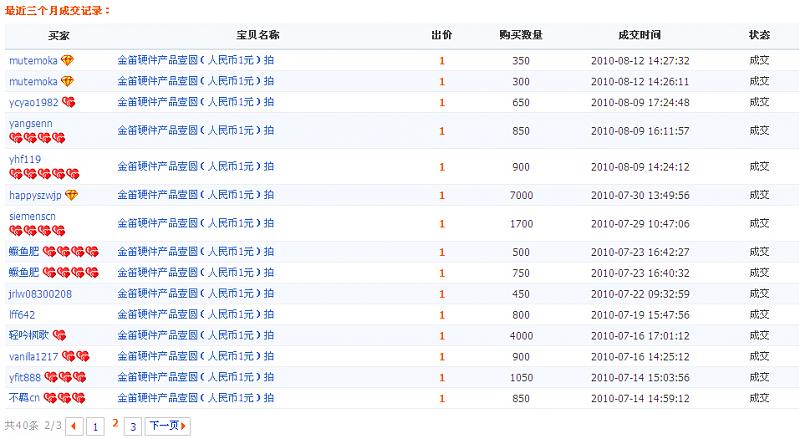Screen dimensions: 800x439
Task: Click the 共40条 total records text
Action: (21, 425)
